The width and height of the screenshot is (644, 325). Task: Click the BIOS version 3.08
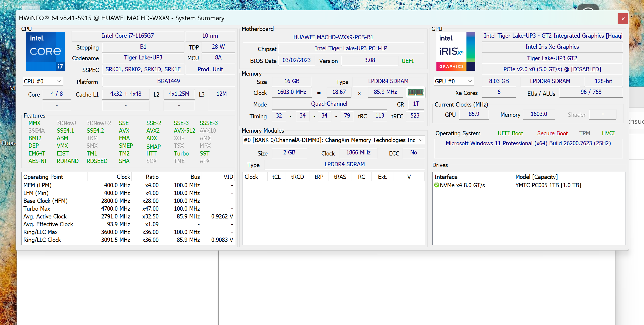click(370, 60)
